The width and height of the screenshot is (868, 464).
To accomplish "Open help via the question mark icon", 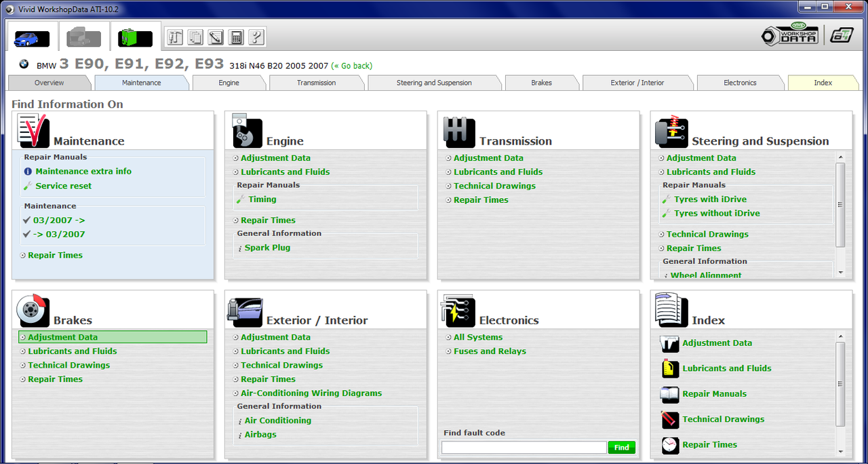I will pos(256,37).
